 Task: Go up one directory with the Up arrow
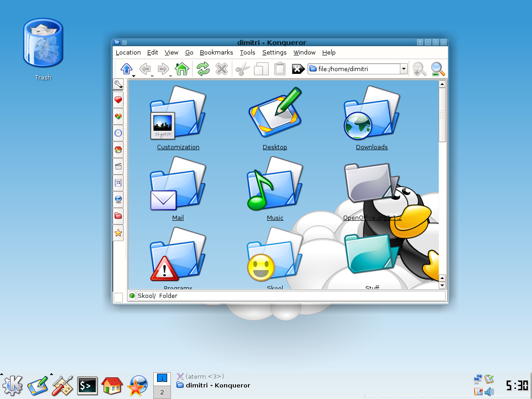(127, 69)
